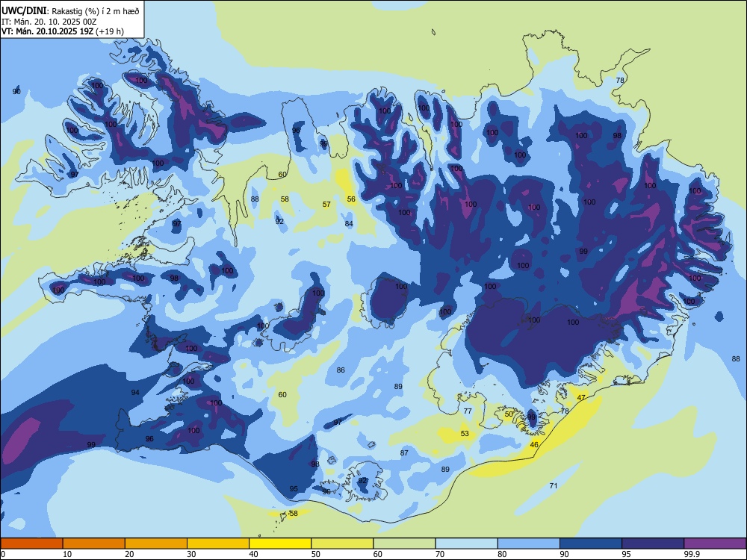The height and width of the screenshot is (560, 747).
Task: Click the 'UWC/DINI: Rakastig (%) í 2 m hæð' title
Action: click(x=70, y=10)
